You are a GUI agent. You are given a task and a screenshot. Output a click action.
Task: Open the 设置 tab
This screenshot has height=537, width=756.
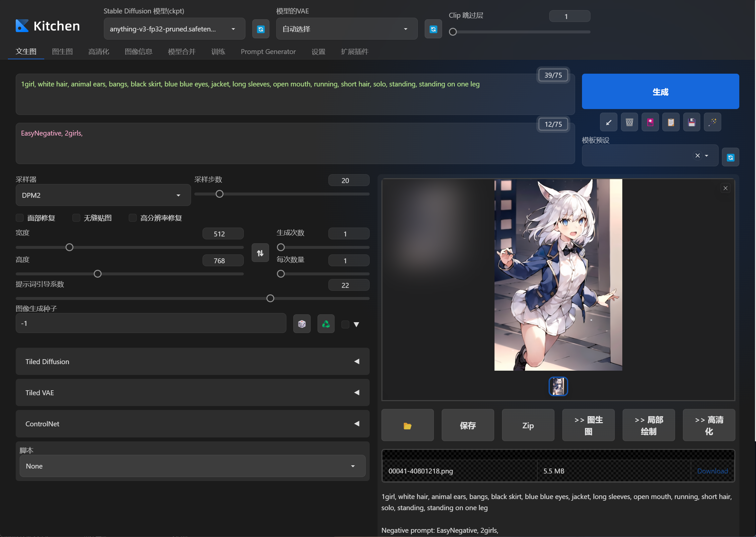[319, 52]
